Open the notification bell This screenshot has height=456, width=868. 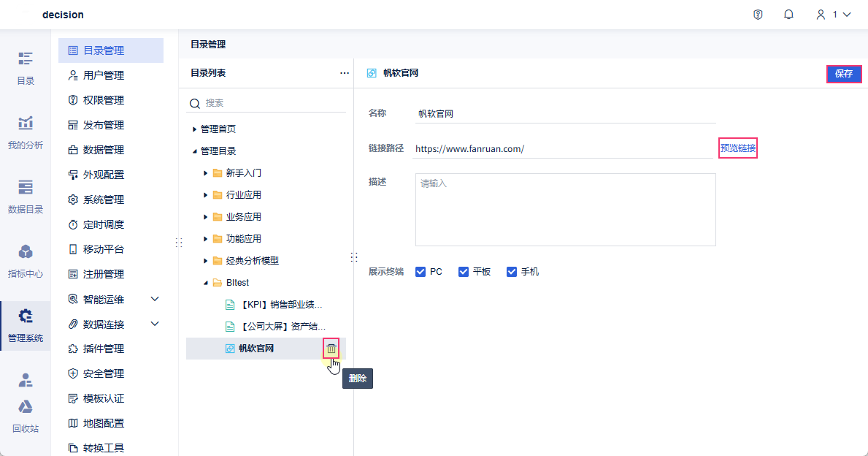click(789, 15)
